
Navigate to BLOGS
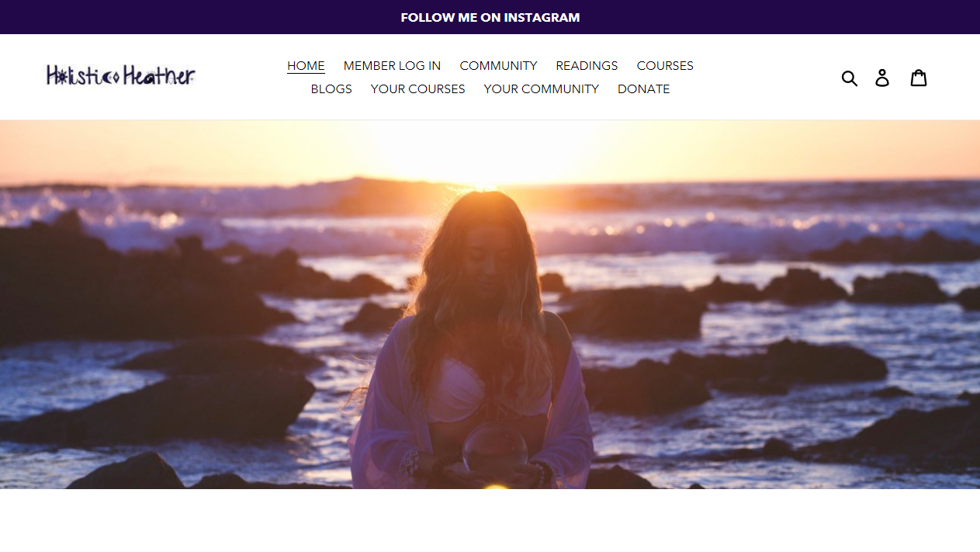coord(331,89)
